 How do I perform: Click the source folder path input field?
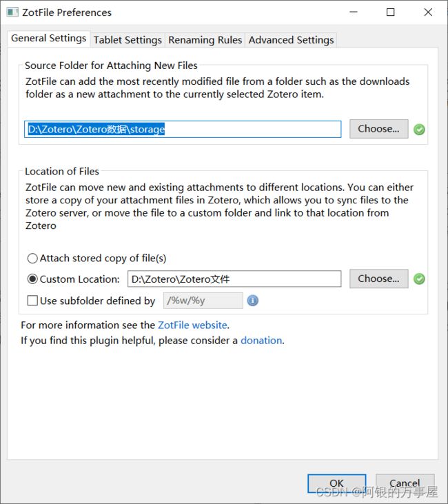tap(183, 129)
